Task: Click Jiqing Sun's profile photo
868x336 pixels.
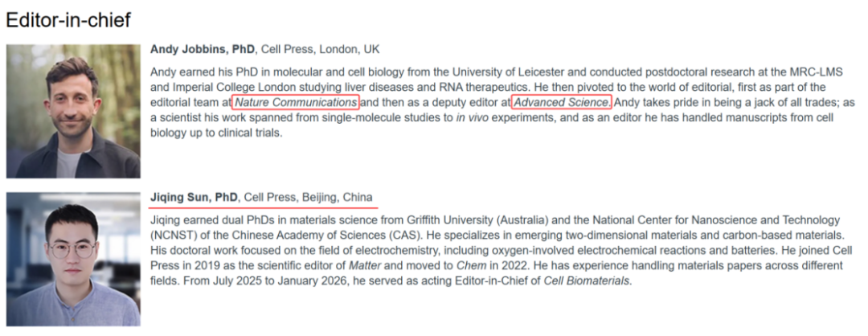Action: tap(73, 259)
